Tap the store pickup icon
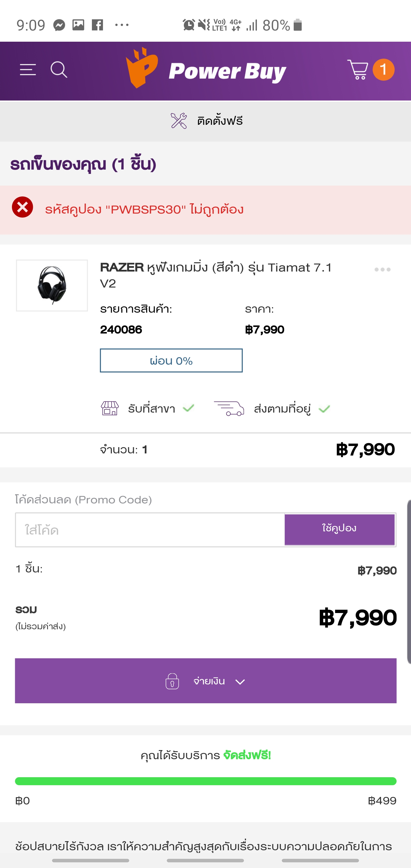 (x=110, y=408)
